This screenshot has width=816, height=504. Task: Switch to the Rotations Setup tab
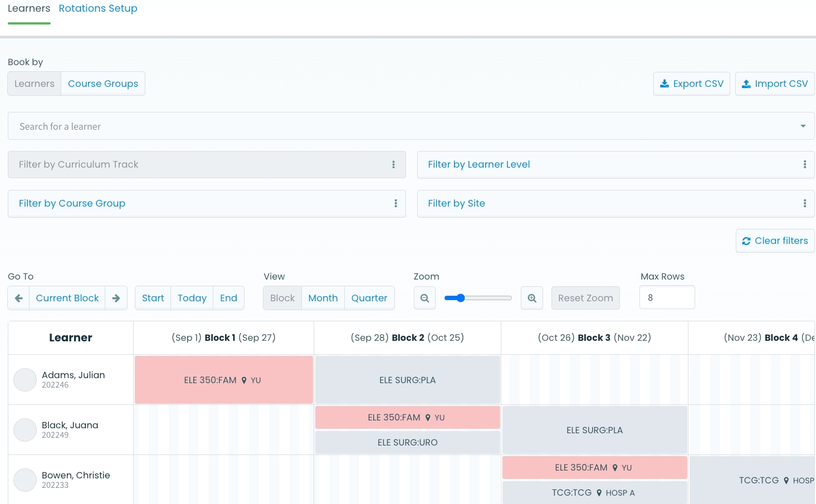pyautogui.click(x=98, y=8)
